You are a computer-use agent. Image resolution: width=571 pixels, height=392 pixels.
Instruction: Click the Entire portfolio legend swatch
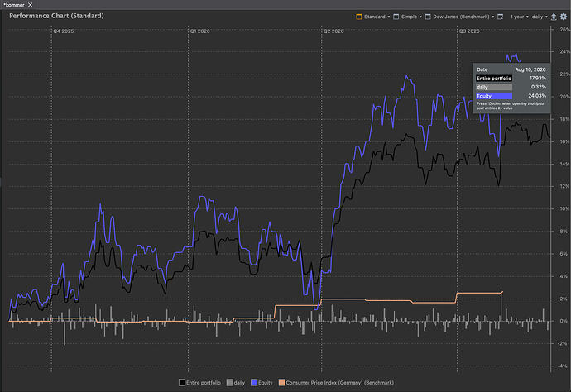tap(182, 383)
